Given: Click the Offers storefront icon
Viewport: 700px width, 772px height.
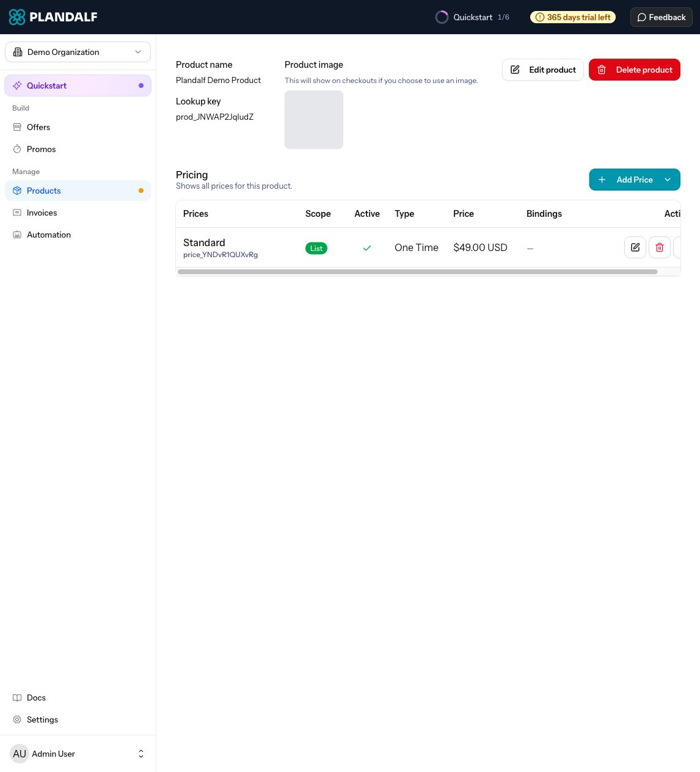Looking at the screenshot, I should pos(17,127).
